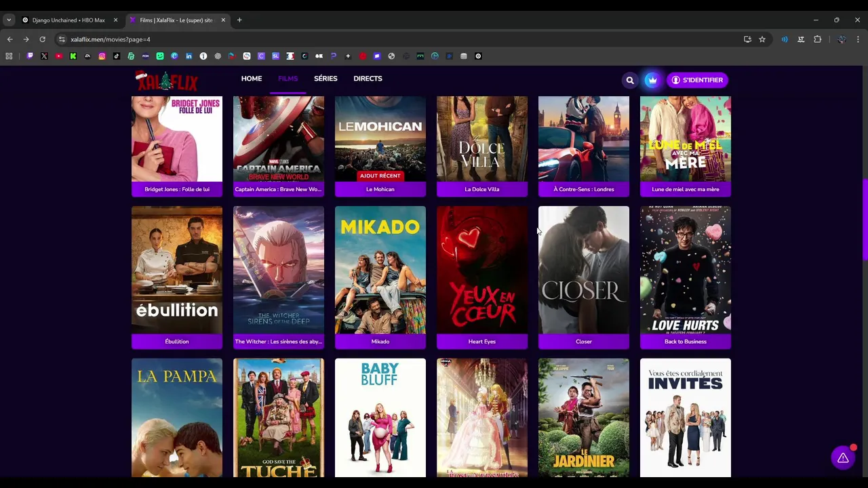The width and height of the screenshot is (868, 488).
Task: Open the Kick bookmark
Action: click(x=73, y=56)
